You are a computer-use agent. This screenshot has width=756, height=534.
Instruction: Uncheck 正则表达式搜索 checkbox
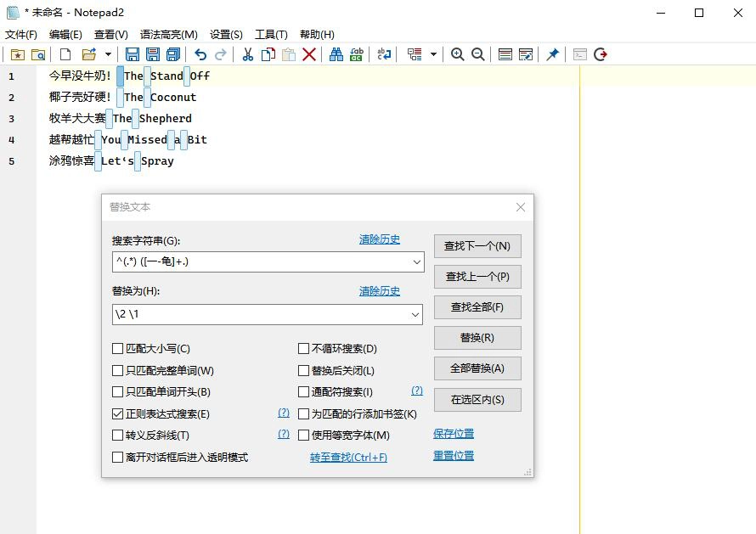[118, 414]
